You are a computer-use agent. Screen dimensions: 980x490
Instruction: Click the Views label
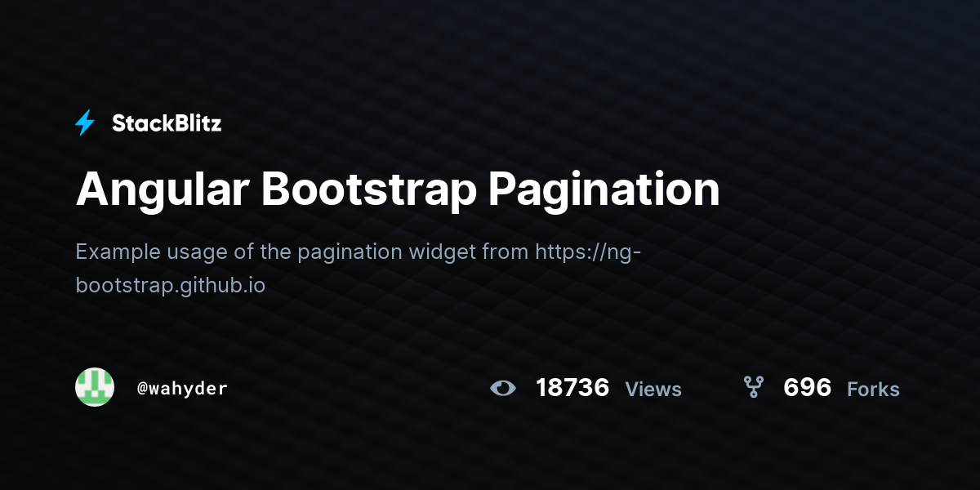click(x=653, y=389)
